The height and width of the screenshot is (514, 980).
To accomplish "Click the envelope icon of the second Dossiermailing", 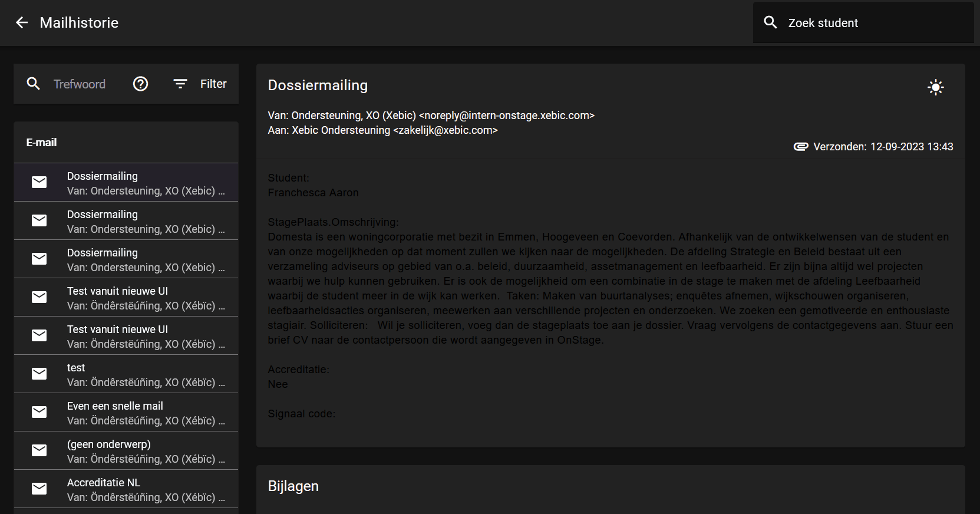I will (x=39, y=220).
